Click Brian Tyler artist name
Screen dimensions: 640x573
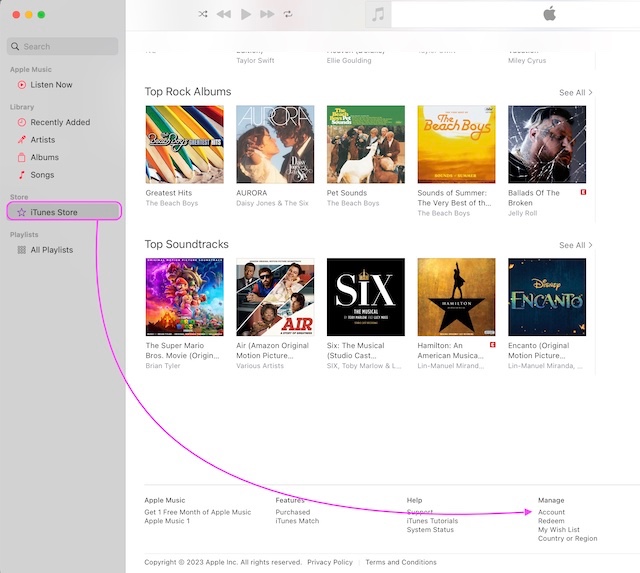click(x=163, y=366)
